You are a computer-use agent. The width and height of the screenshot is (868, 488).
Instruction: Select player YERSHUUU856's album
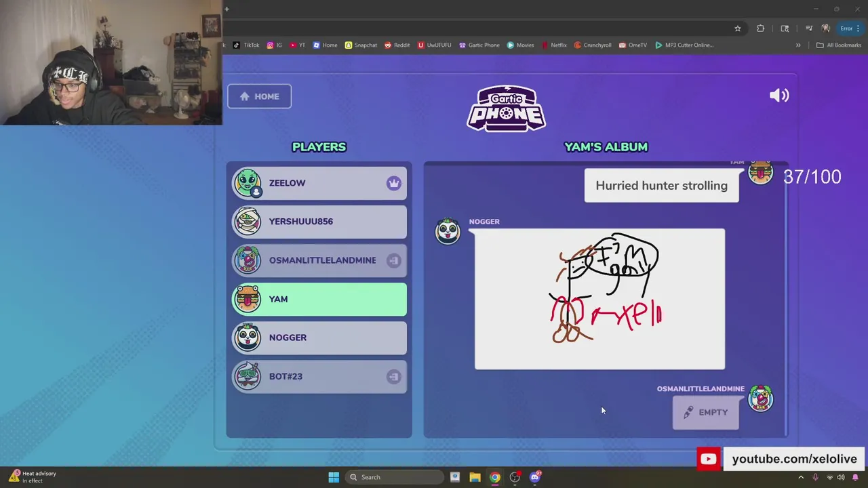pyautogui.click(x=319, y=222)
